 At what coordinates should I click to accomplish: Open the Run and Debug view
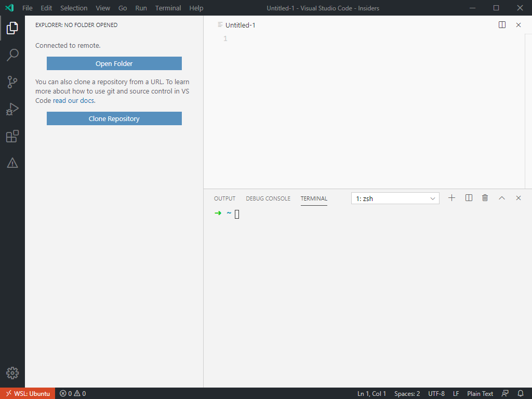click(12, 109)
